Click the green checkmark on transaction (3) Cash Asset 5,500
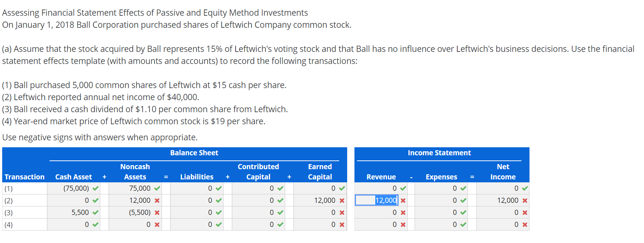 click(x=95, y=212)
